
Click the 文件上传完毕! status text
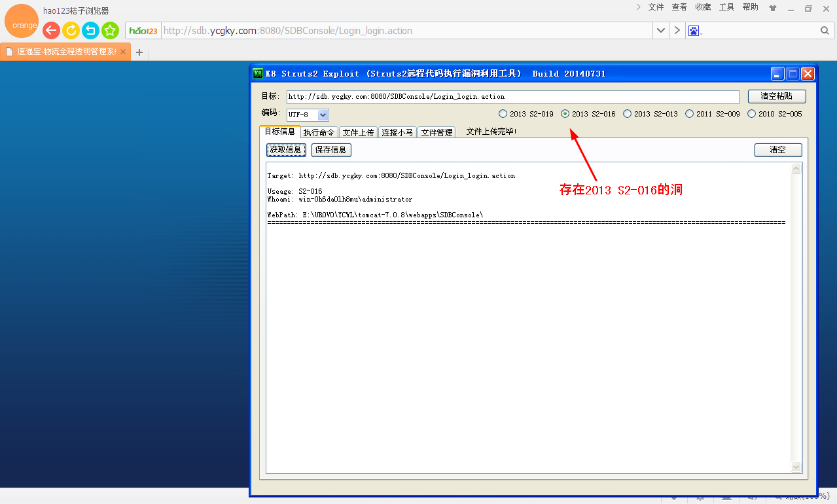tap(491, 132)
